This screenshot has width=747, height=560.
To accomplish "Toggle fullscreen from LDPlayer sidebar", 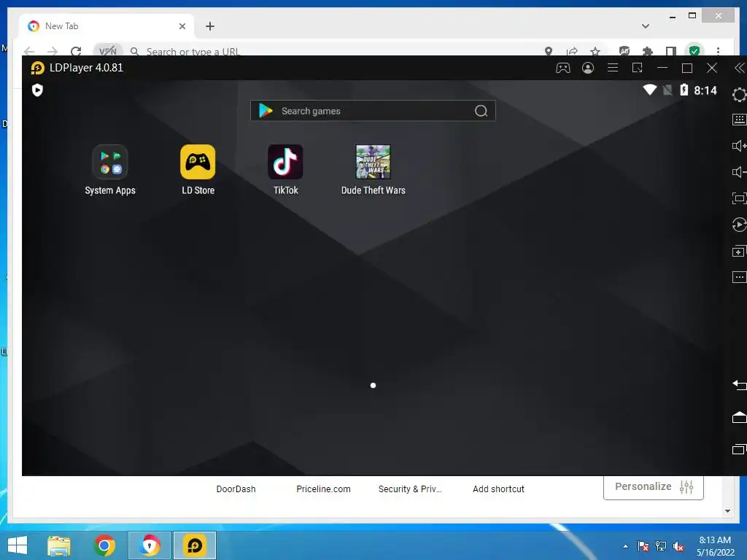I will (x=740, y=198).
